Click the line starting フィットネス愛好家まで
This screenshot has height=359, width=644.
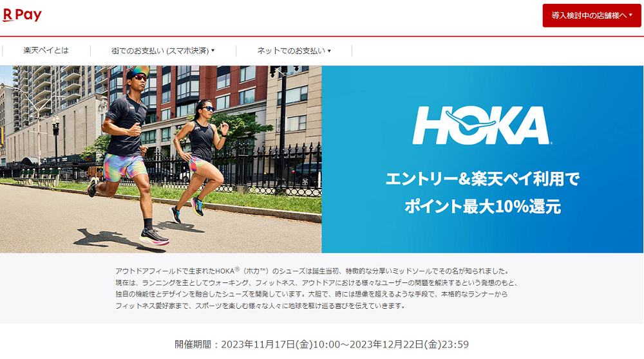(260, 306)
